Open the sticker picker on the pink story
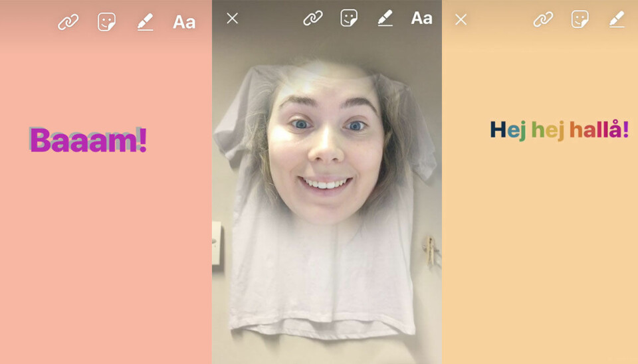This screenshot has width=638, height=364. point(106,22)
